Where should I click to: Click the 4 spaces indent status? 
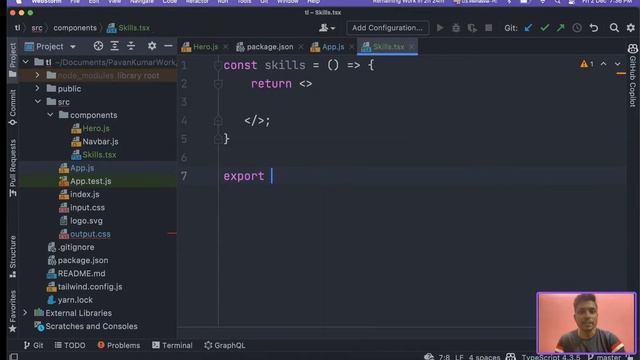(x=484, y=357)
